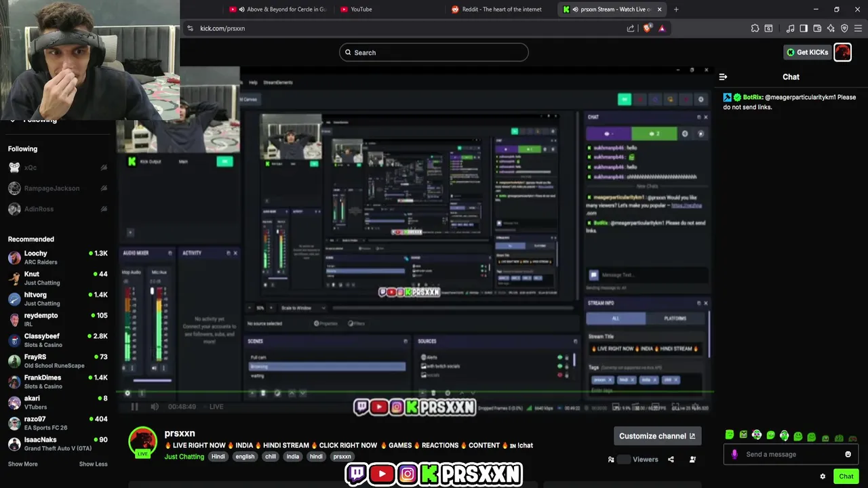
Task: Open AdinRoss followed channel
Action: [58, 209]
